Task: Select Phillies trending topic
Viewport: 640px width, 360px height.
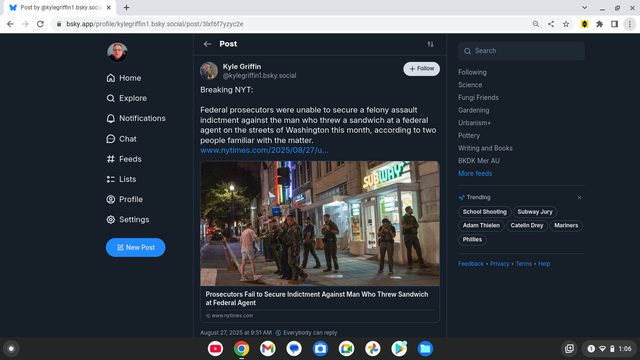Action: coord(472,240)
